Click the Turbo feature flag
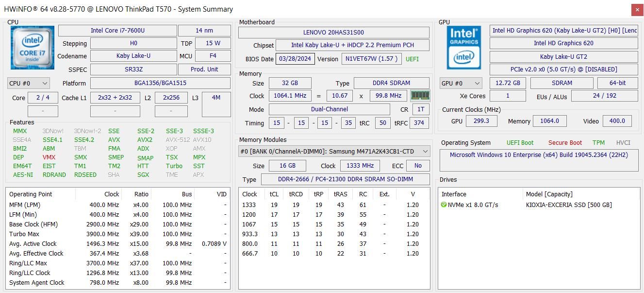Screen dimensions: 644x293 coord(174,166)
